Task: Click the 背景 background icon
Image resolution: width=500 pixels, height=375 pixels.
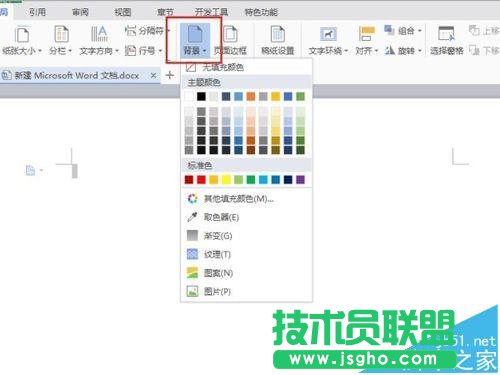Action: (x=195, y=35)
